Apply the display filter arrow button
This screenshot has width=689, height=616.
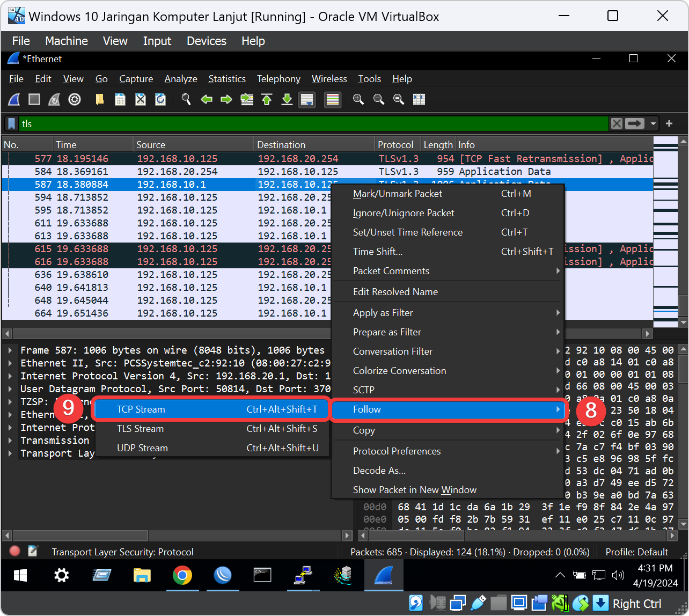tap(634, 124)
